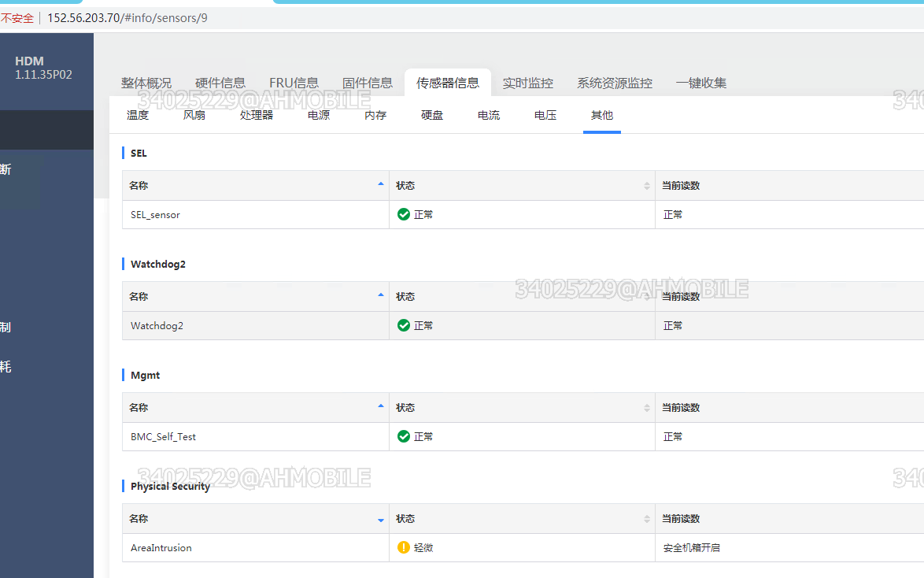Sort SEL table by 状态 column
Screen dimensions: 924x578
coord(522,186)
